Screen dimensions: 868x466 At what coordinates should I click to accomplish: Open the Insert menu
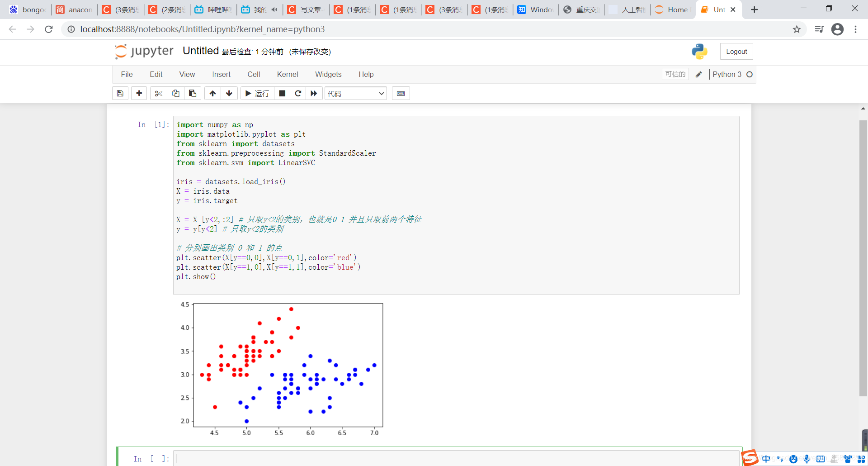click(221, 74)
